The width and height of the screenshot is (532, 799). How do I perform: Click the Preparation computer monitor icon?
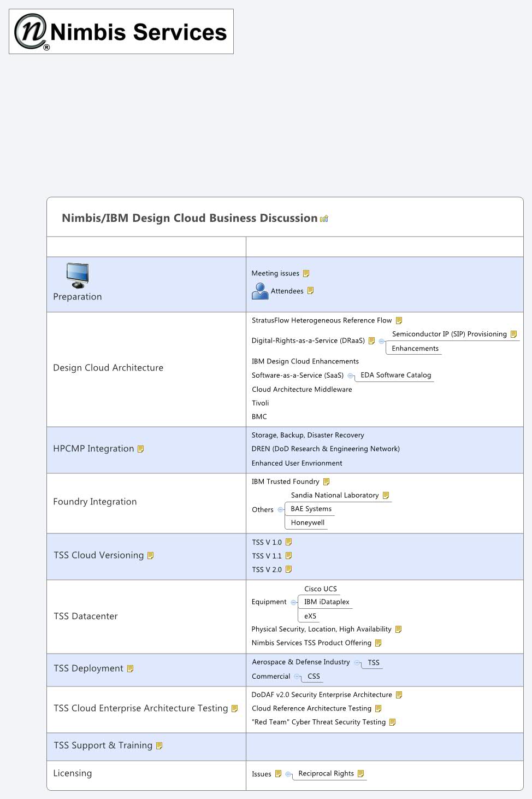(78, 275)
